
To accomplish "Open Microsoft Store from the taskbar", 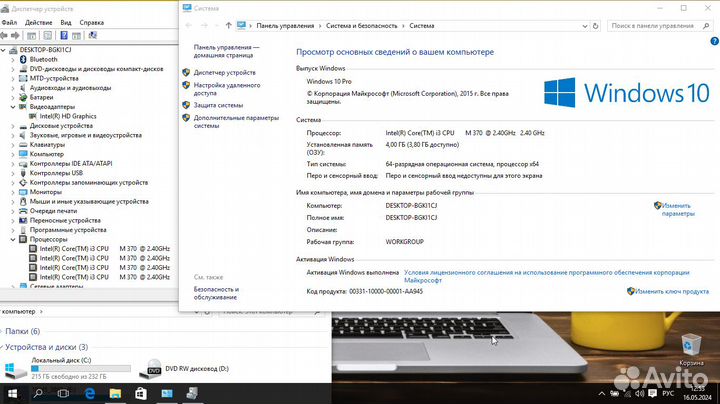I will click(141, 393).
